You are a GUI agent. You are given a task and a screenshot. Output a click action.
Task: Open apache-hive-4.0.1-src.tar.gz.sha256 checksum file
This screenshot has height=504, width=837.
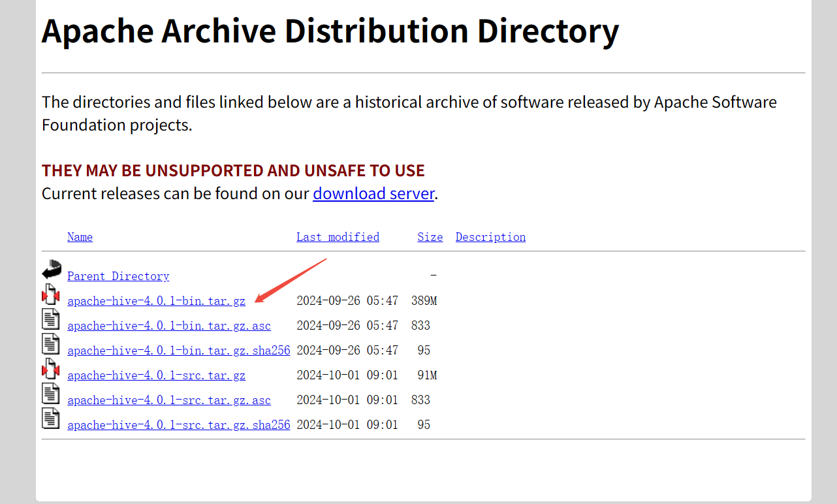point(179,425)
